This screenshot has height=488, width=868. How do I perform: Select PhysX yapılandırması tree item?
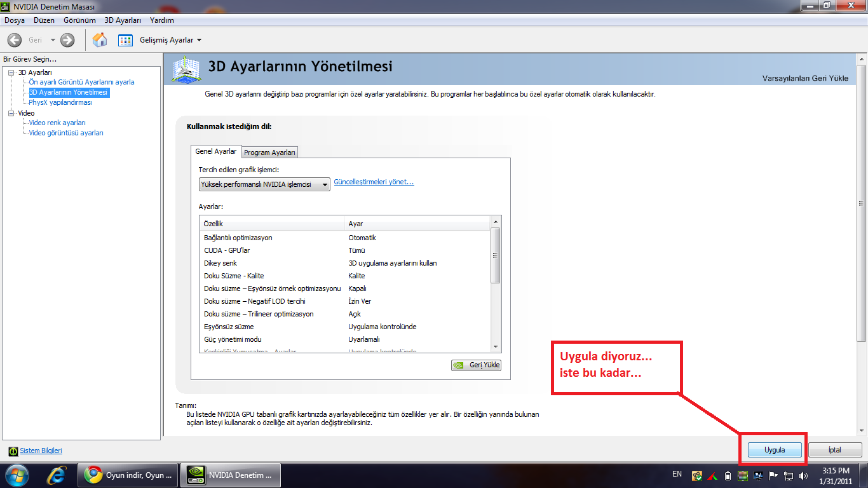click(60, 102)
